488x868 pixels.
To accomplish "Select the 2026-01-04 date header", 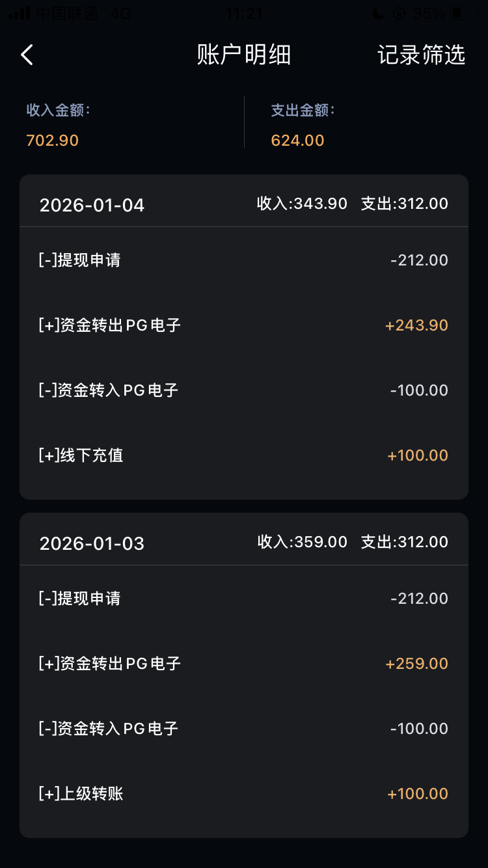I will click(x=92, y=205).
